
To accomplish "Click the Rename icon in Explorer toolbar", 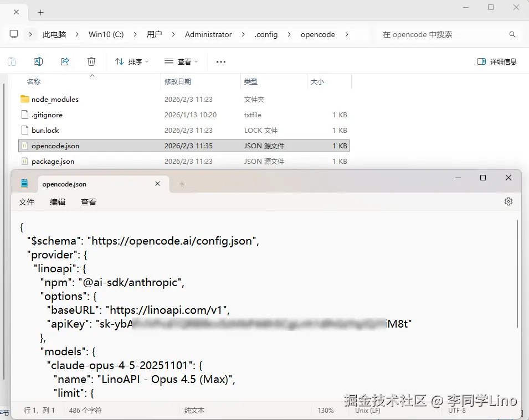I will pyautogui.click(x=38, y=61).
